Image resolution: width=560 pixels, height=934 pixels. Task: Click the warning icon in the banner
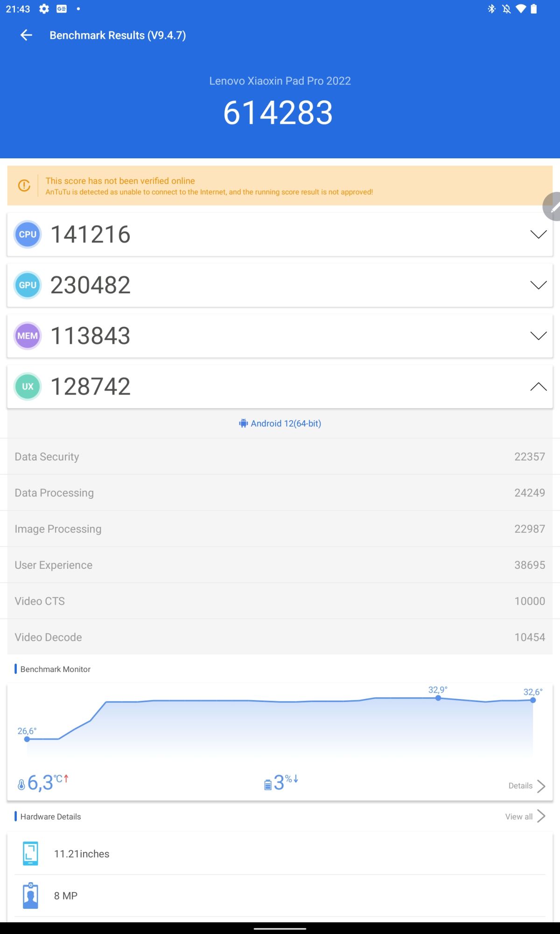click(x=24, y=185)
